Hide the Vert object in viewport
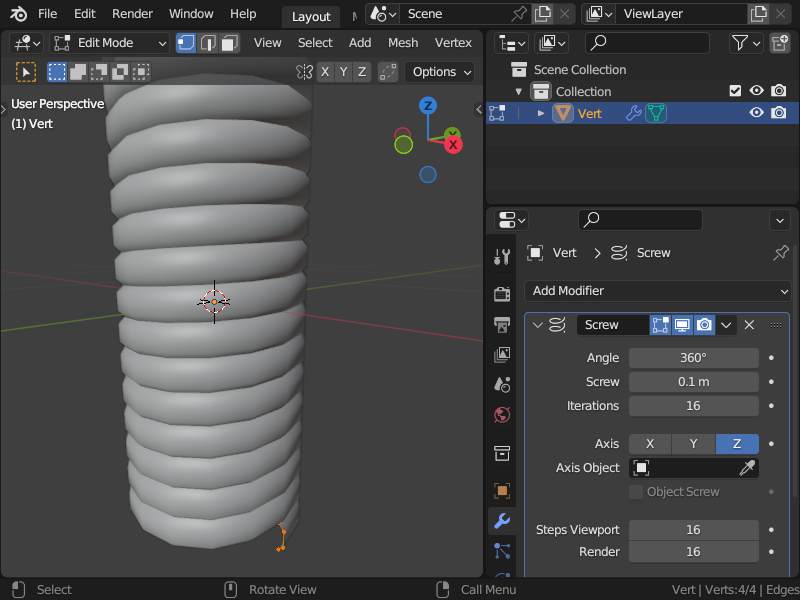Viewport: 800px width, 600px height. 756,113
